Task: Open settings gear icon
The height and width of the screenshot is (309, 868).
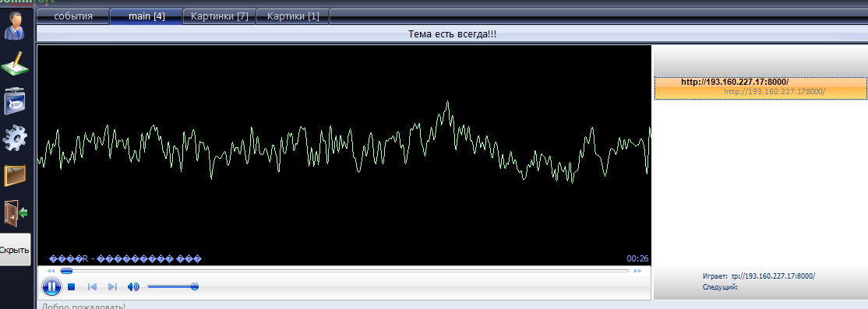Action: [x=15, y=139]
